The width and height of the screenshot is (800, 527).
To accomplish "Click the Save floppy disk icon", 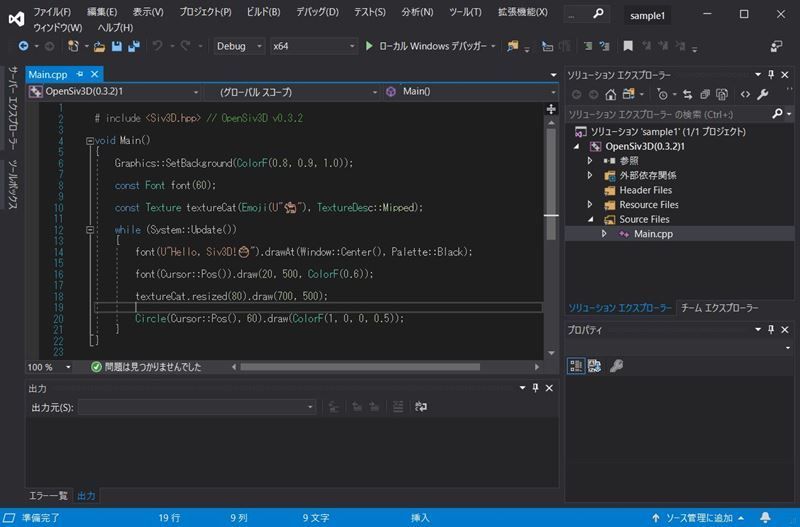I will (x=117, y=46).
